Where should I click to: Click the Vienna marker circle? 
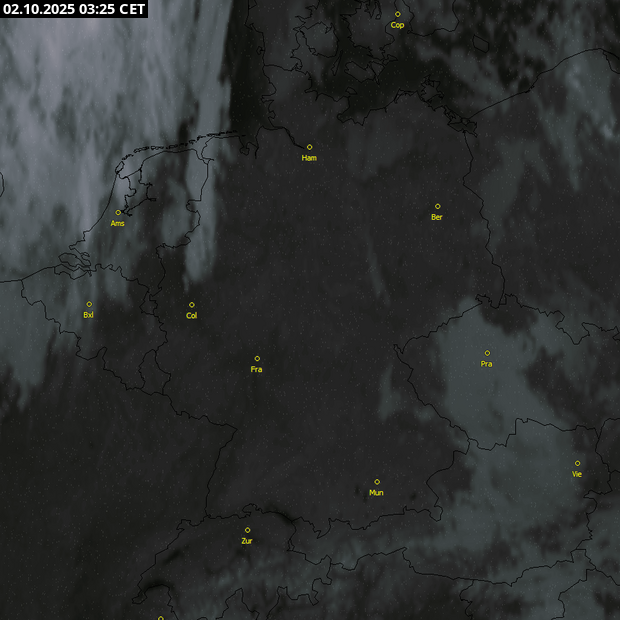[x=577, y=463]
